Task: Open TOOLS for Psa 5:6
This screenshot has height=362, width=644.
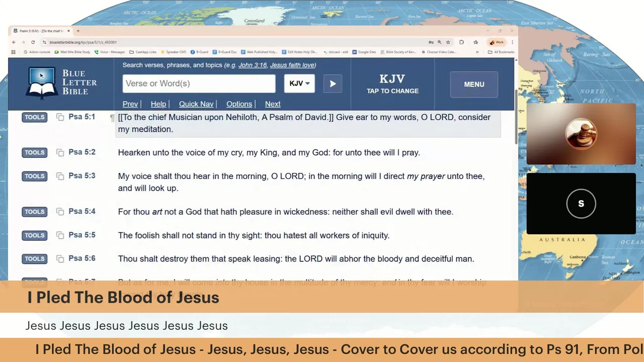Action: pyautogui.click(x=34, y=259)
